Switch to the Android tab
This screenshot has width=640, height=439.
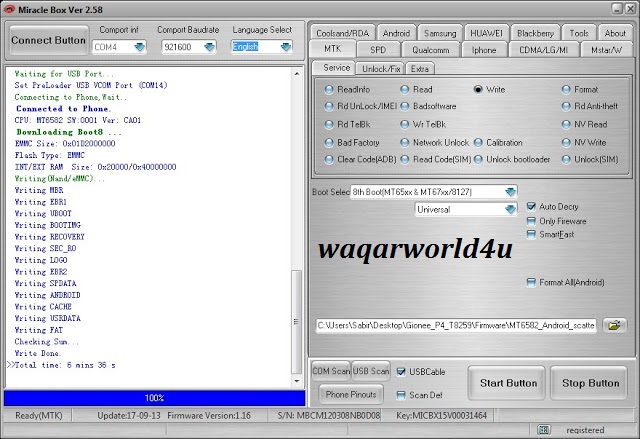396,33
